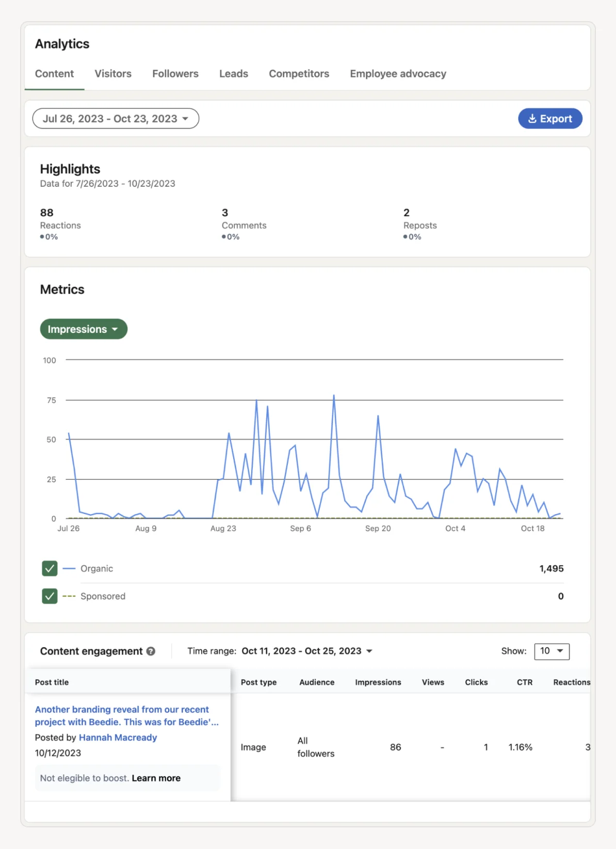Click the 2 Reposts highlight
Viewport: 616px width, 849px height.
click(420, 224)
